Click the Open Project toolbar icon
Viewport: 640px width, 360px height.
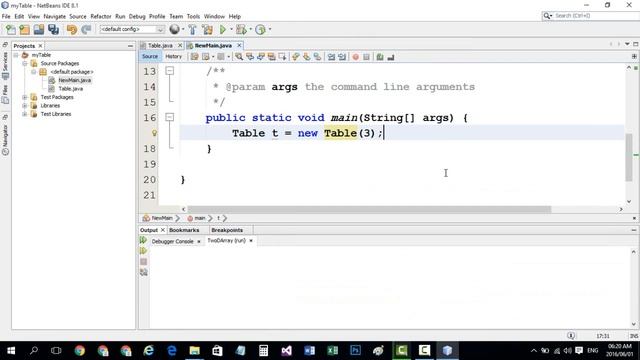click(39, 29)
